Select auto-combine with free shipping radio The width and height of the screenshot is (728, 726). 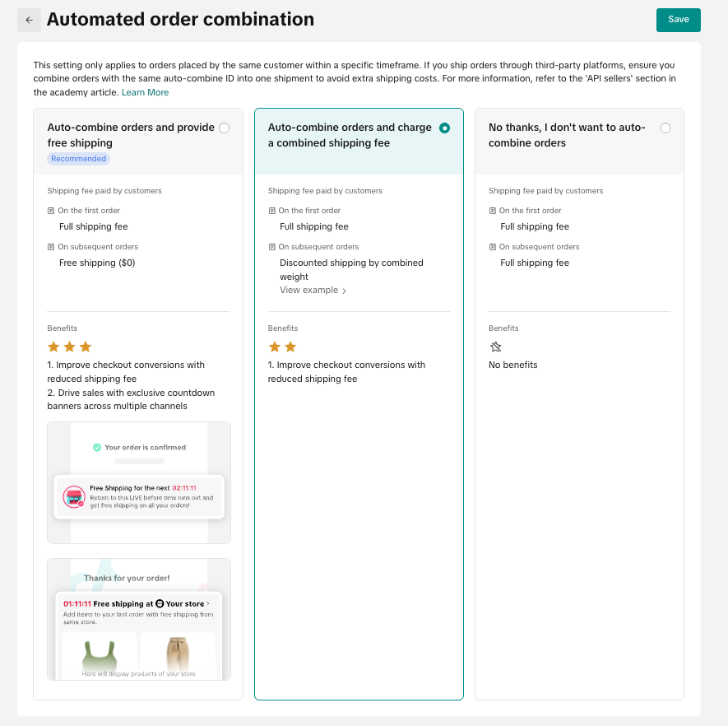point(225,128)
